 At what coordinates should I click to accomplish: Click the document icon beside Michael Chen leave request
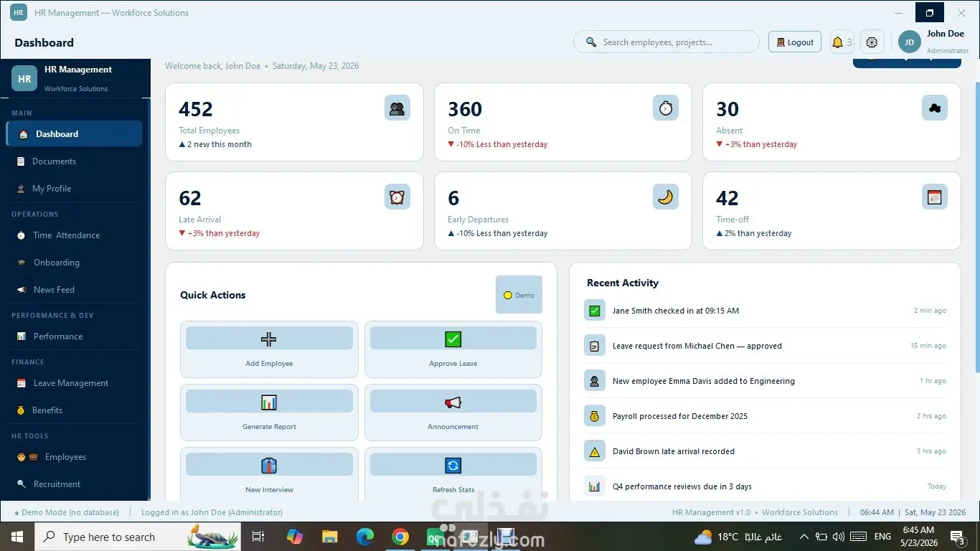click(x=594, y=346)
